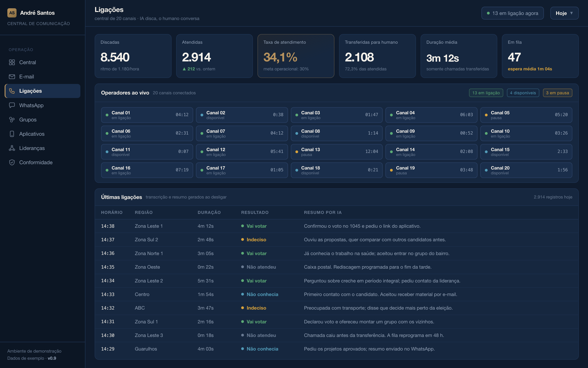Click the '13 em ligação agora' status pill
Screen dimensions: 588x368
click(x=512, y=13)
